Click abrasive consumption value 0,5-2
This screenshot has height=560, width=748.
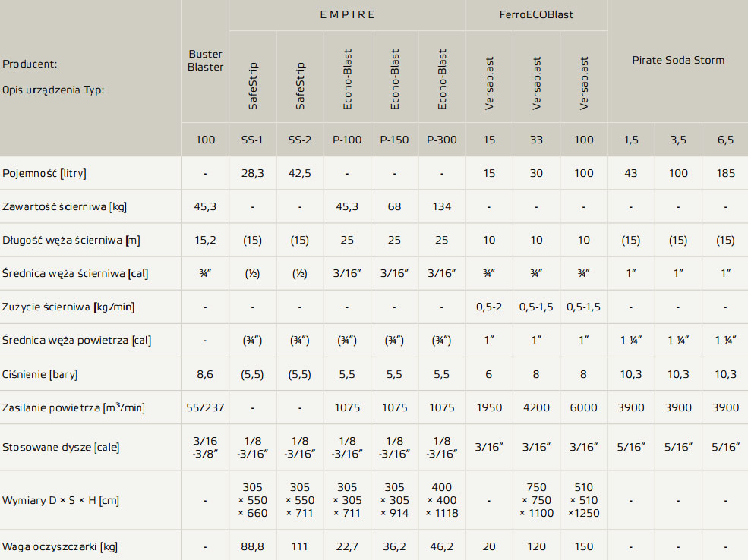tap(489, 307)
